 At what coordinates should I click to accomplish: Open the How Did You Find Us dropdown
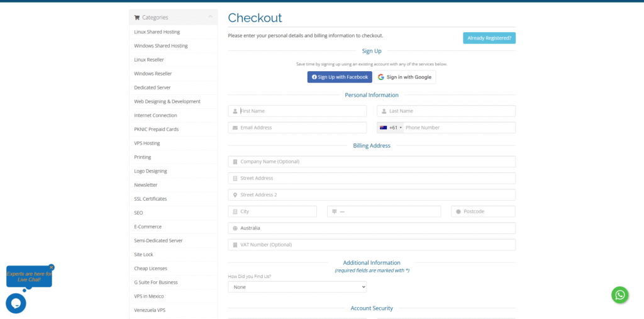(297, 287)
